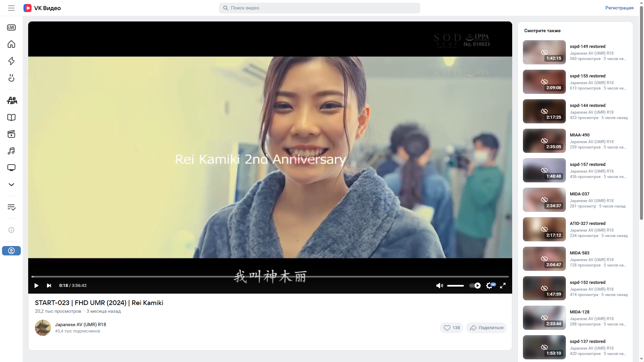Adjust the player volume slider
644x362 pixels.
455,286
